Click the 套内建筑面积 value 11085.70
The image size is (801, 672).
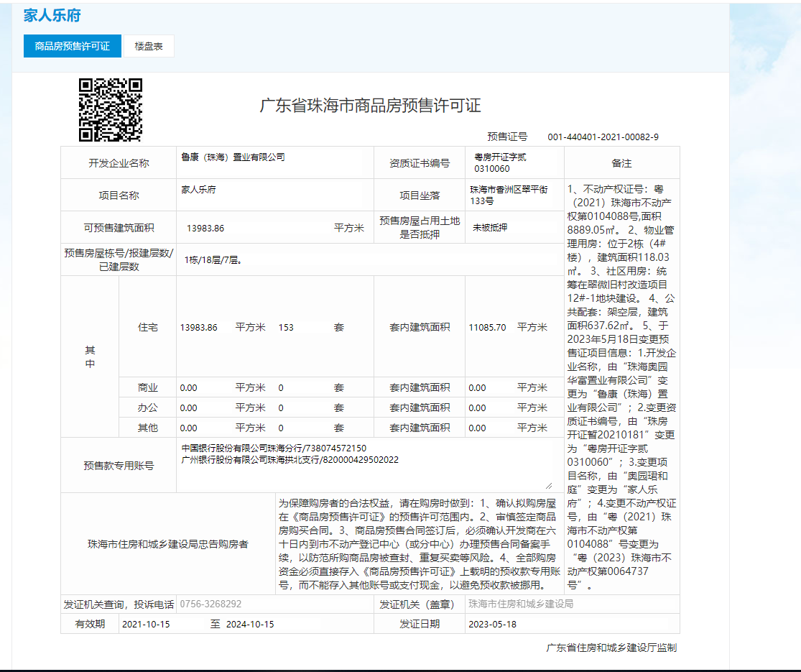click(487, 327)
